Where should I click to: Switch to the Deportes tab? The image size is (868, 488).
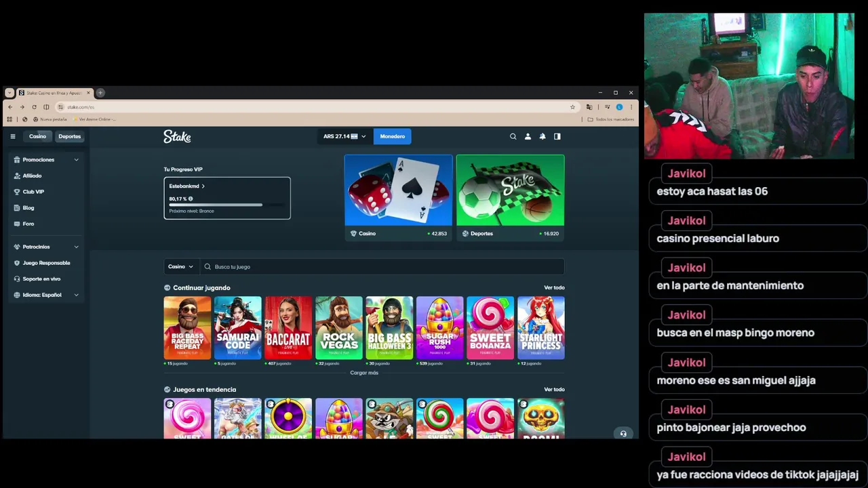click(69, 136)
